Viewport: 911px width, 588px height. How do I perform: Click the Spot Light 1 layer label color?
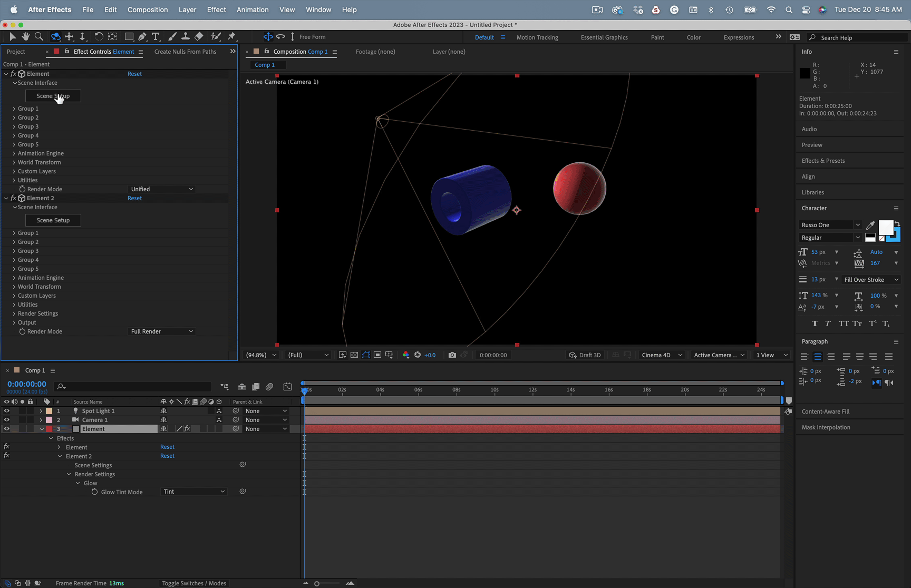(x=49, y=411)
